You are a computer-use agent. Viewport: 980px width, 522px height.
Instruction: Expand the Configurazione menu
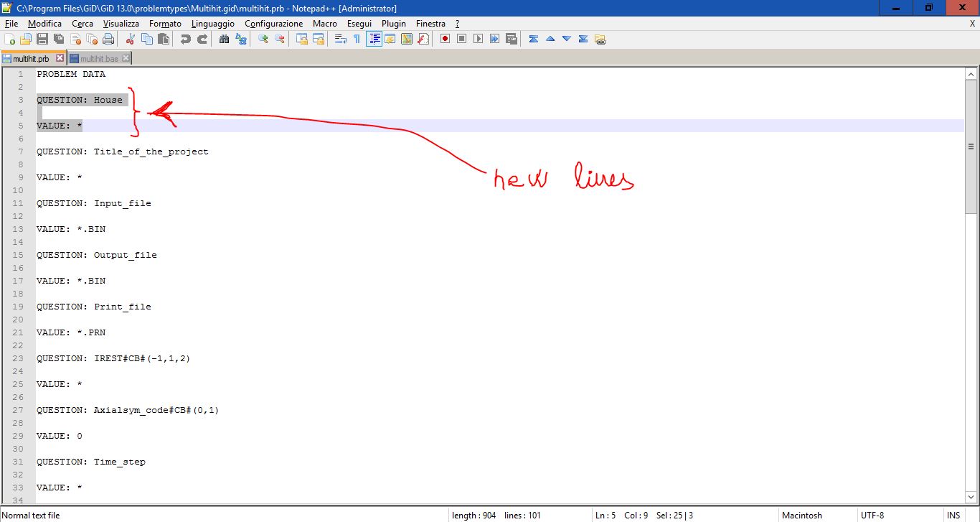point(273,24)
